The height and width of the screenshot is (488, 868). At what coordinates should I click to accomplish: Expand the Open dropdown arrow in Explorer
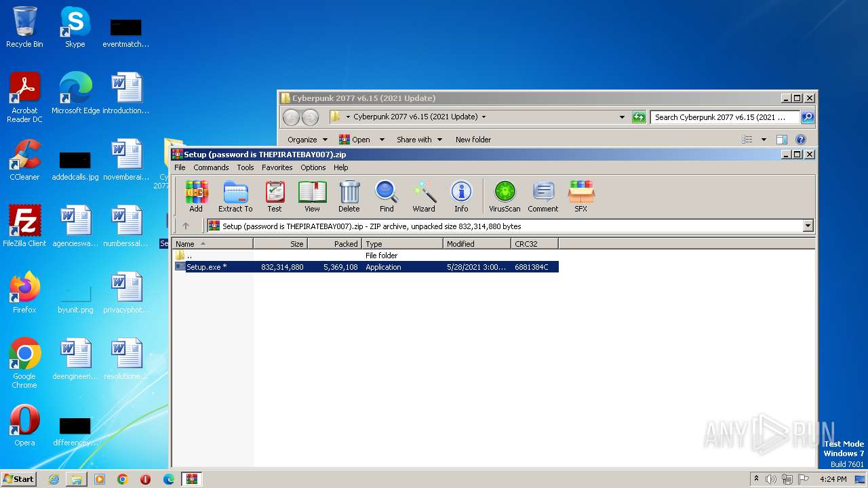[x=382, y=140]
